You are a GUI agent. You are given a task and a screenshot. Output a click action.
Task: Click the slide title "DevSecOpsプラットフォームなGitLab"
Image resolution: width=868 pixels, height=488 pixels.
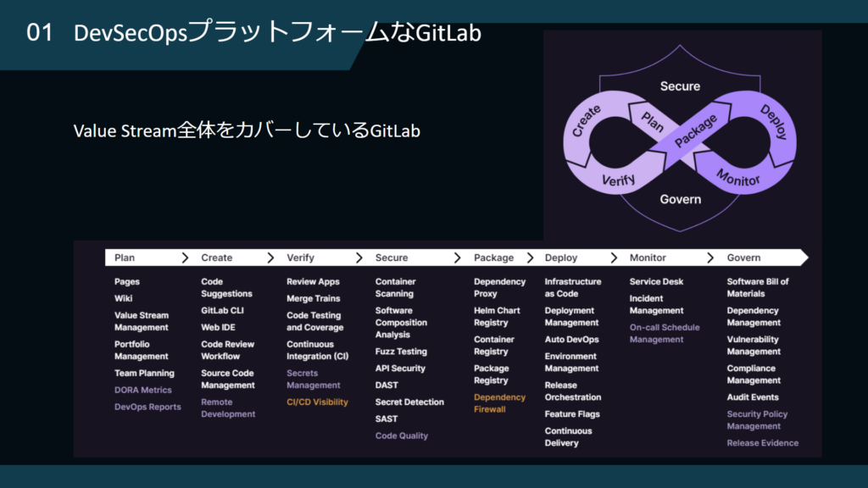[x=277, y=32]
